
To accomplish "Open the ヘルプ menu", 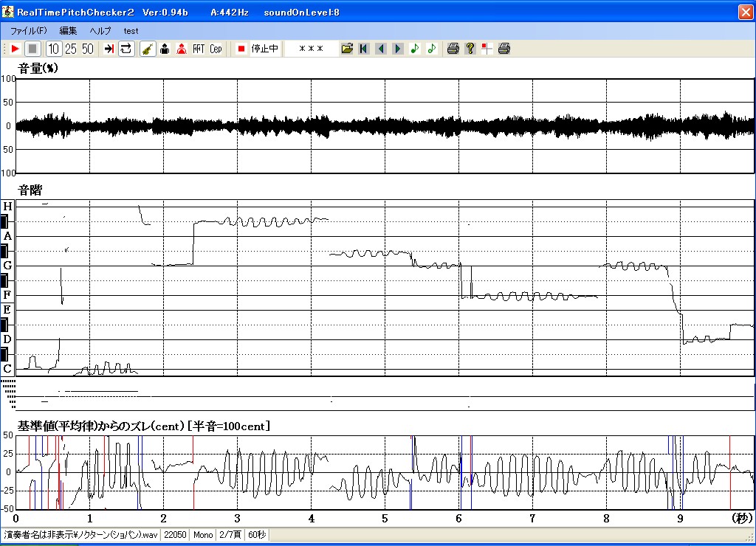I will click(100, 31).
